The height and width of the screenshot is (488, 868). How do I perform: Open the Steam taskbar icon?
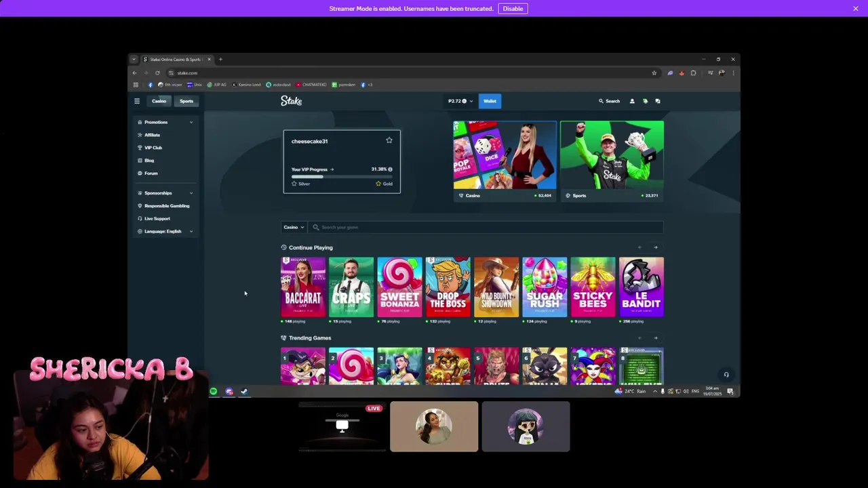(244, 392)
